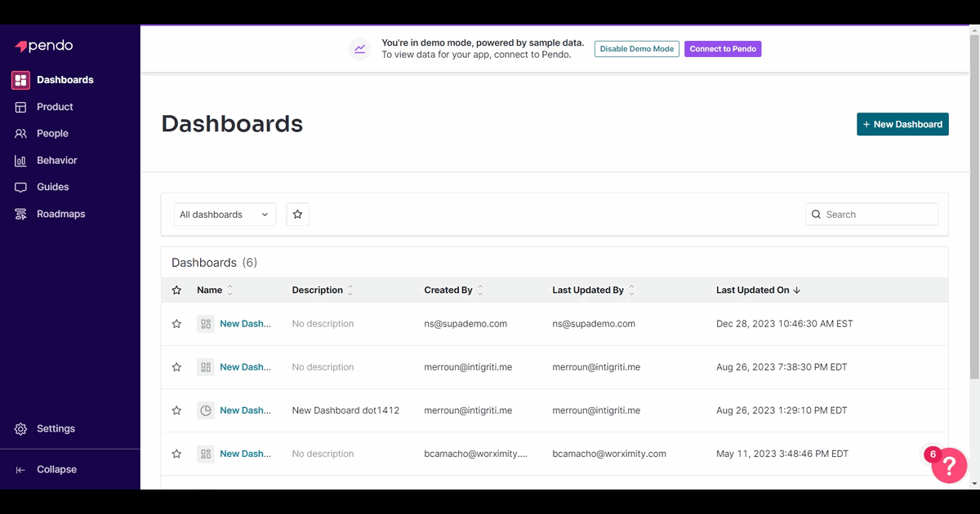This screenshot has height=514, width=980.
Task: Click dashboard grid icon in ns@supademo.com row
Action: click(x=206, y=324)
